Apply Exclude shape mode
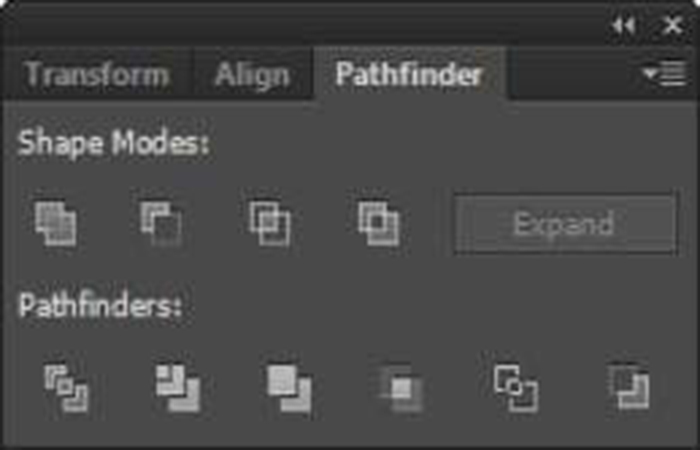This screenshot has width=700, height=450. click(x=379, y=223)
